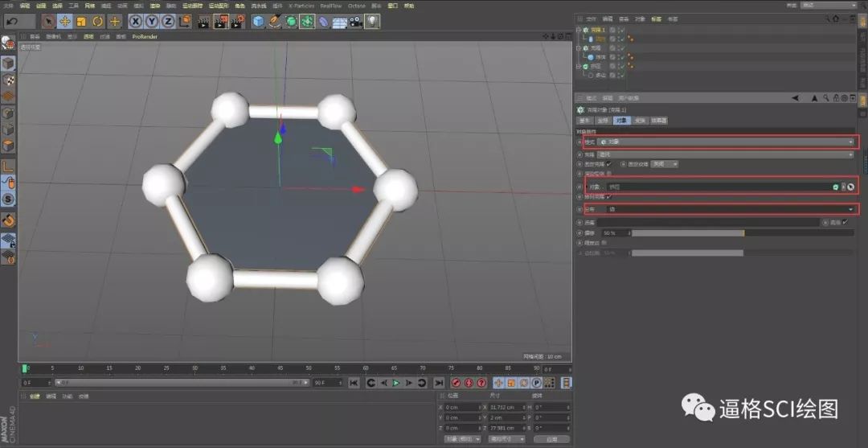Toggle Snap with the S icon
The image size is (868, 448).
[x=8, y=199]
